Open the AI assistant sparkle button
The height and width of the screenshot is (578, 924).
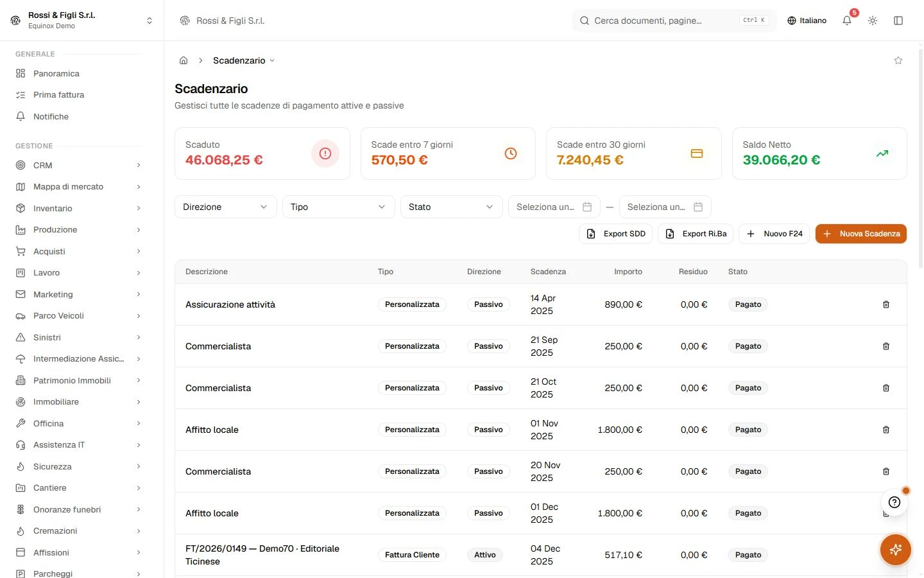(x=896, y=550)
